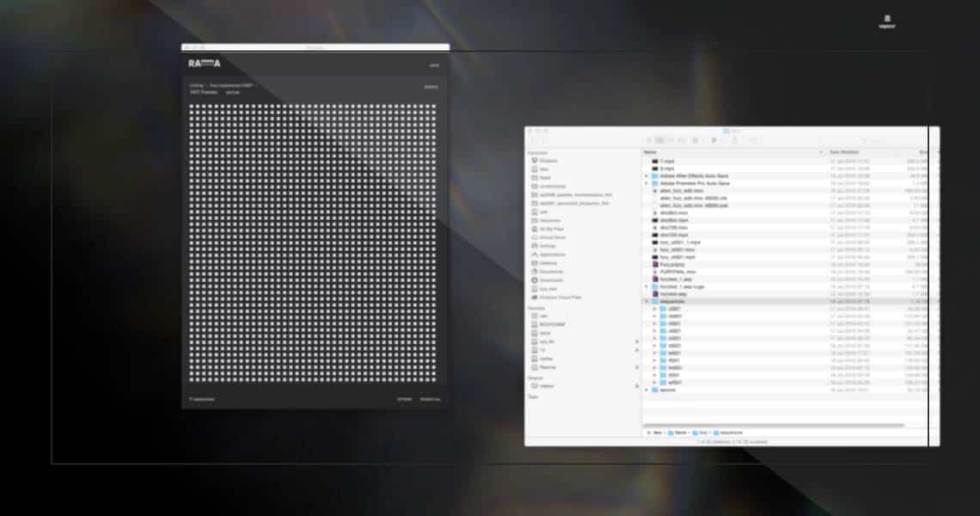Select Dropbox in Finder sidebar favorites
Viewport: 980px width, 516px height.
(548, 161)
